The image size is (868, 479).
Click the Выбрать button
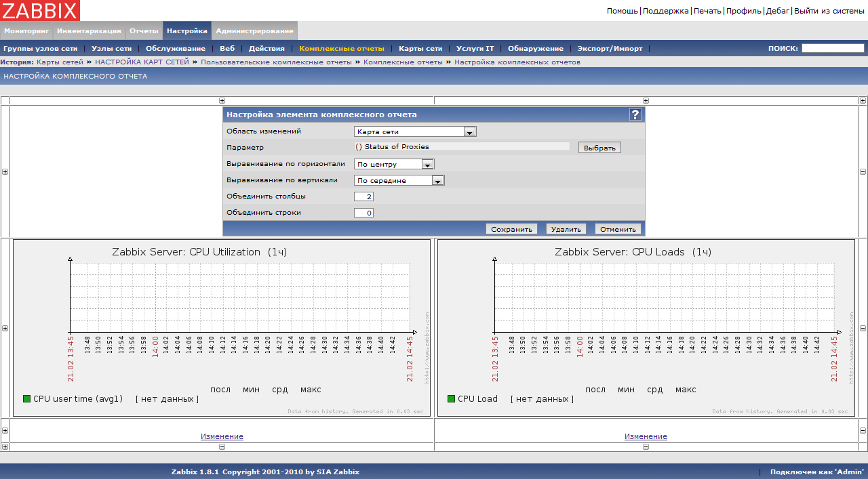click(x=599, y=148)
